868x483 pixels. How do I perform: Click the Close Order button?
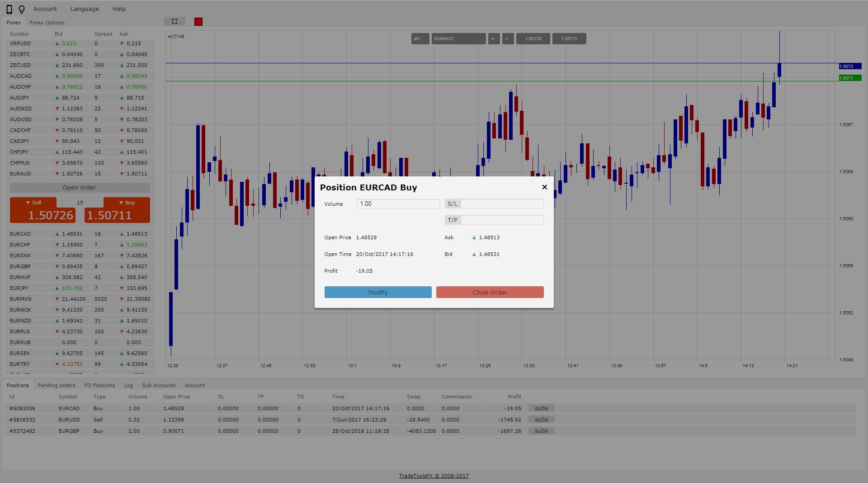490,292
